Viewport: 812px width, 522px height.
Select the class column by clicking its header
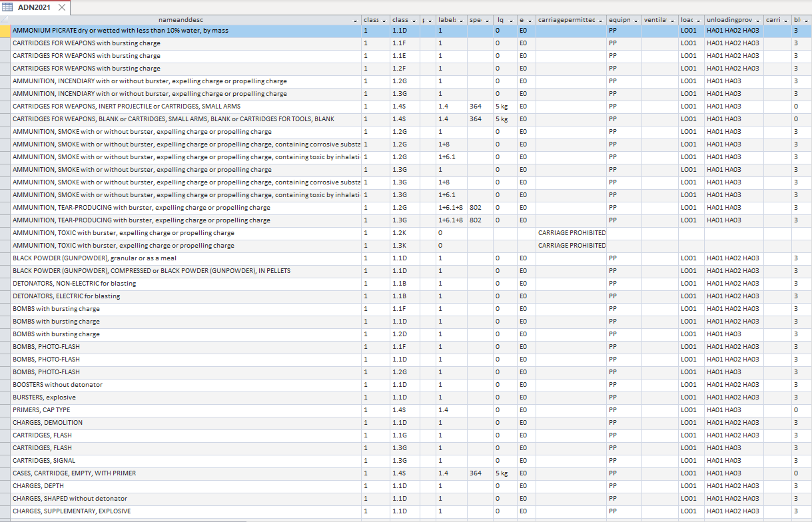(x=370, y=19)
